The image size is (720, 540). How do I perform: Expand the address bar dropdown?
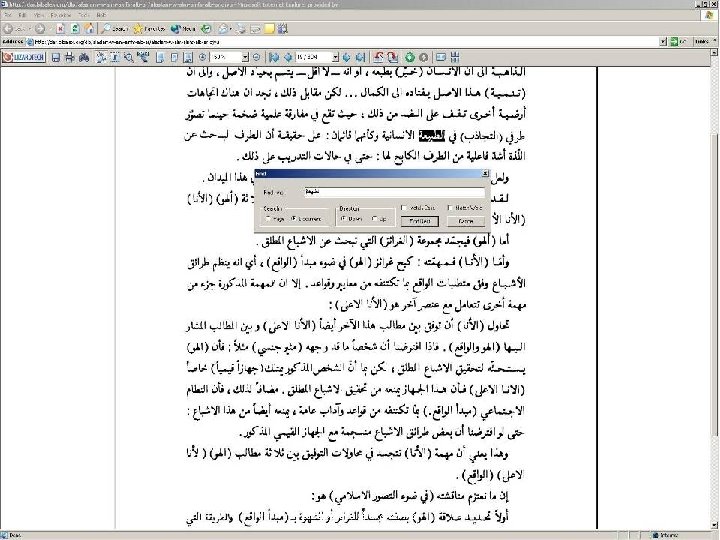tap(663, 42)
